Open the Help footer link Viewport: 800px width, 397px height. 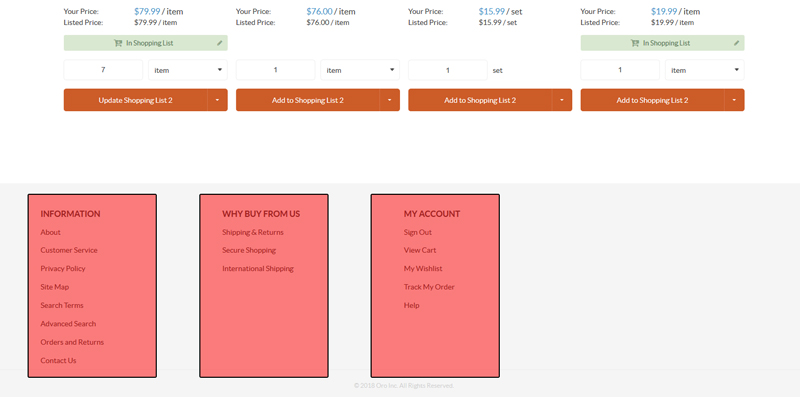[411, 305]
